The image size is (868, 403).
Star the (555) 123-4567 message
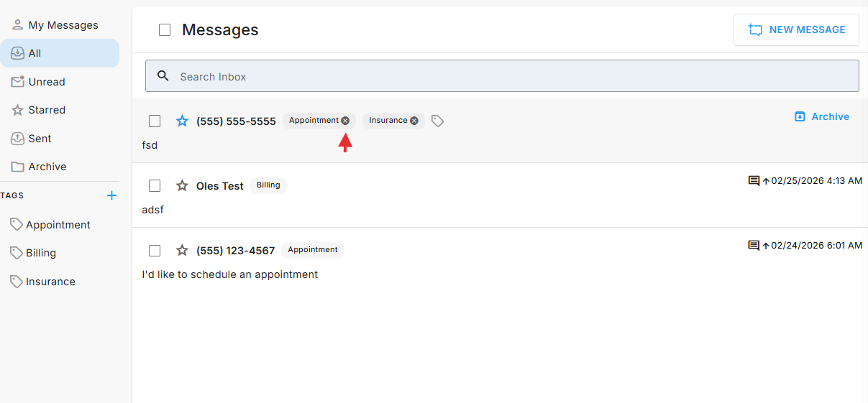[183, 251]
